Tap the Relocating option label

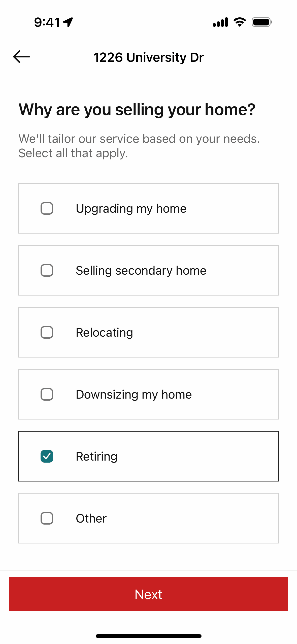pyautogui.click(x=104, y=333)
